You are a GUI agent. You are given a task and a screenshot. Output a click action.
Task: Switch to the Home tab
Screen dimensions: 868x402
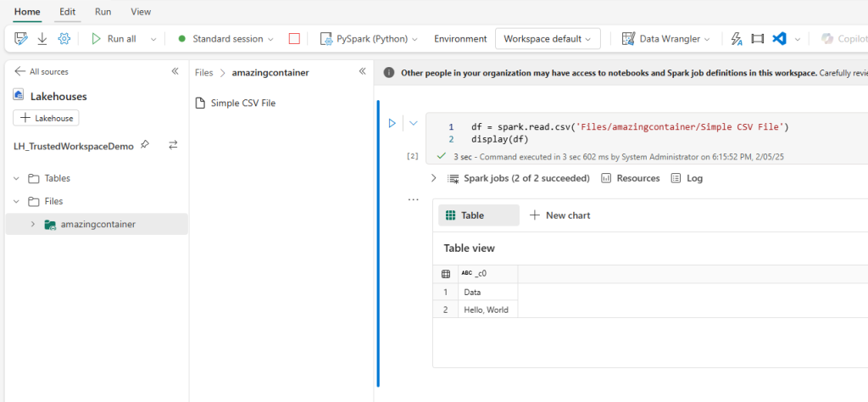(28, 12)
